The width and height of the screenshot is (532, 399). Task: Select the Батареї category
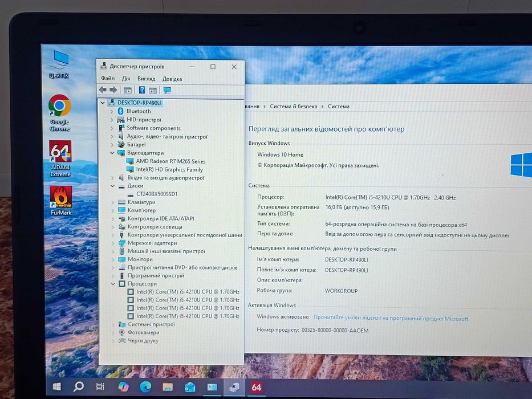(136, 145)
